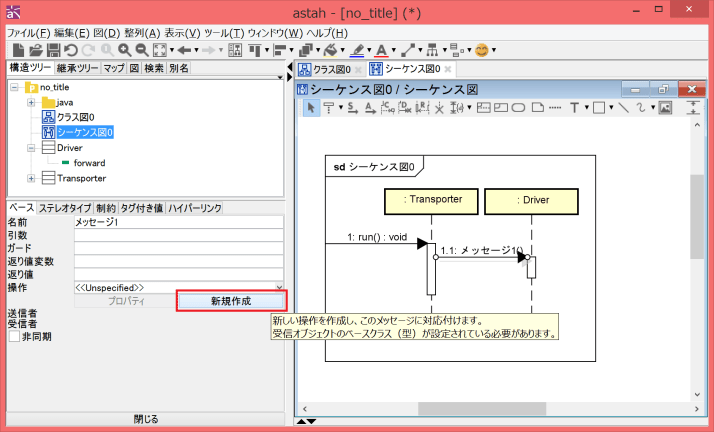Viewport: 714px width, 432px height.
Task: Expand the Transporter tree node
Action: (x=32, y=178)
